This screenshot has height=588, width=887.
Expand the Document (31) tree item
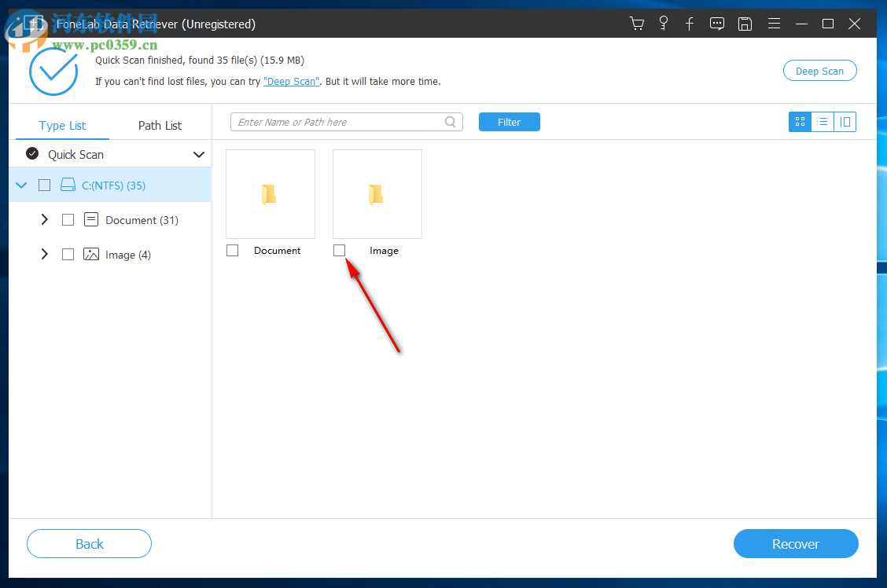45,219
